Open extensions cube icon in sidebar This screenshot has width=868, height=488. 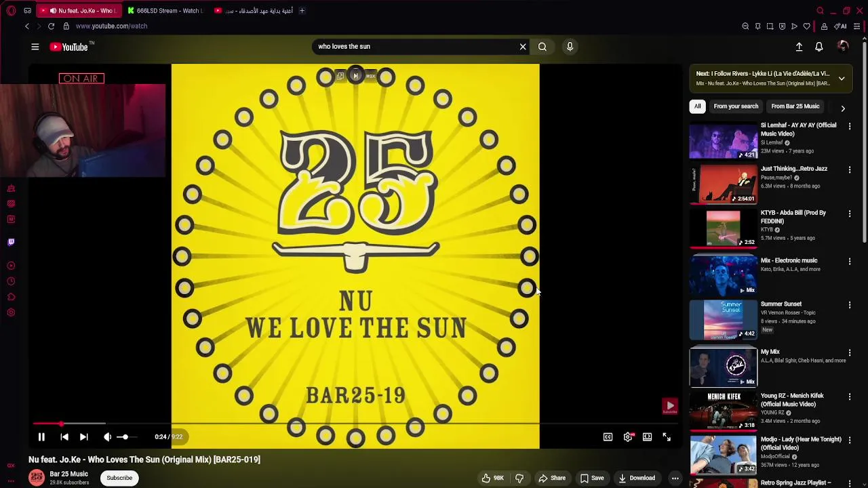[11, 297]
